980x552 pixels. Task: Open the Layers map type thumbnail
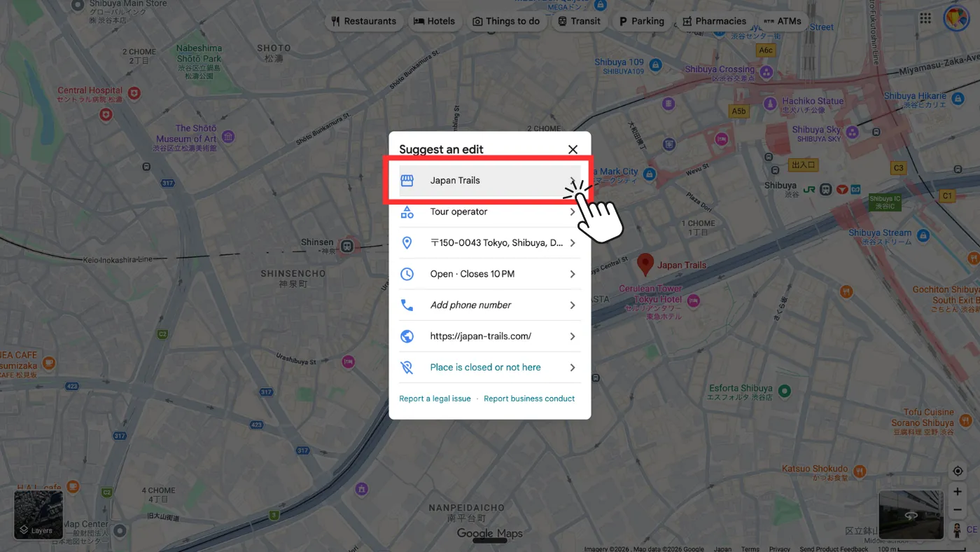pos(38,515)
